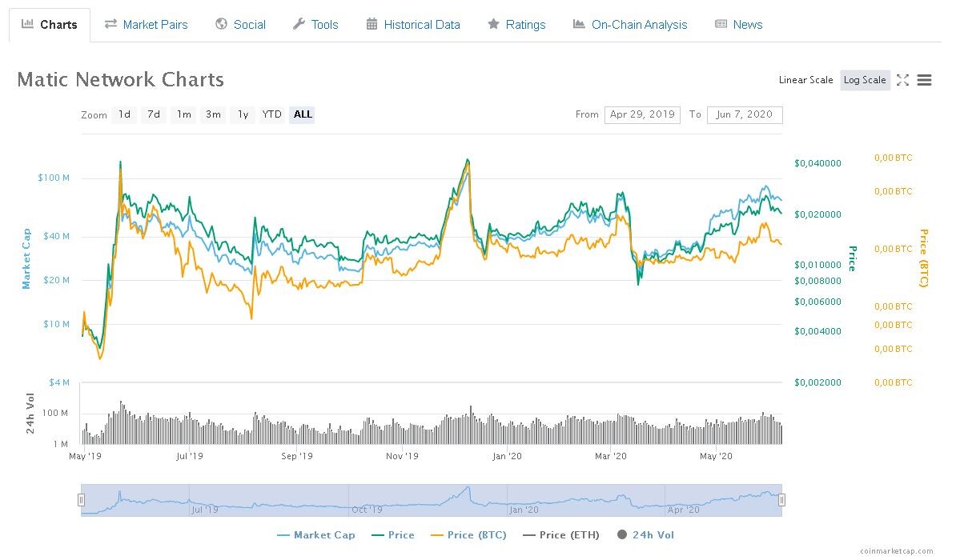Set zoom range to YTD

(x=272, y=114)
